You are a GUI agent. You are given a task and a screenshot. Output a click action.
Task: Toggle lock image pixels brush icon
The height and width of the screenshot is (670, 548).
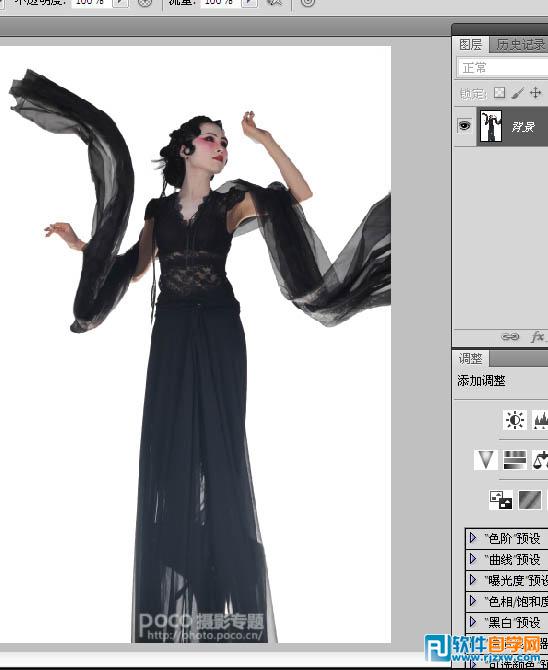pyautogui.click(x=518, y=93)
